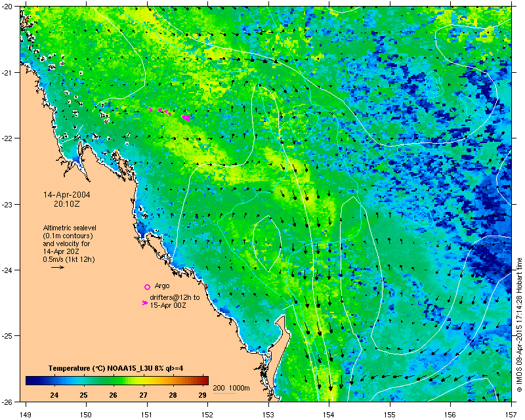Click the latitude label -21
This screenshot has width=525, height=420.
click(7, 73)
